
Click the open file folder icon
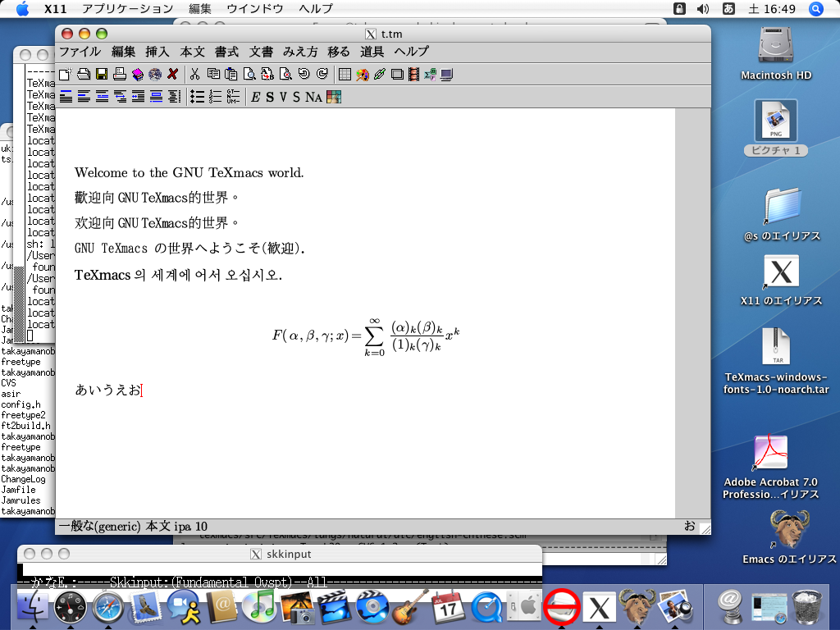point(84,75)
